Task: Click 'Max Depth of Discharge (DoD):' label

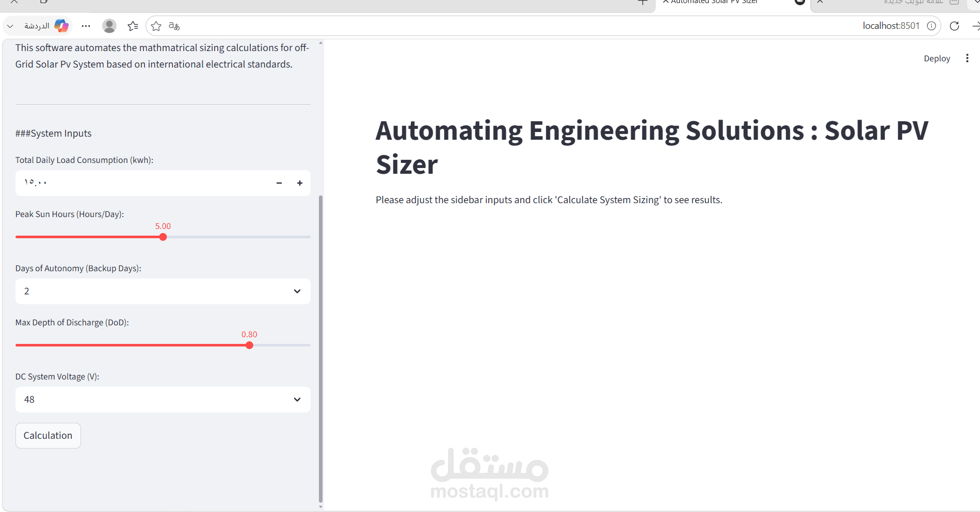Action: 72,323
